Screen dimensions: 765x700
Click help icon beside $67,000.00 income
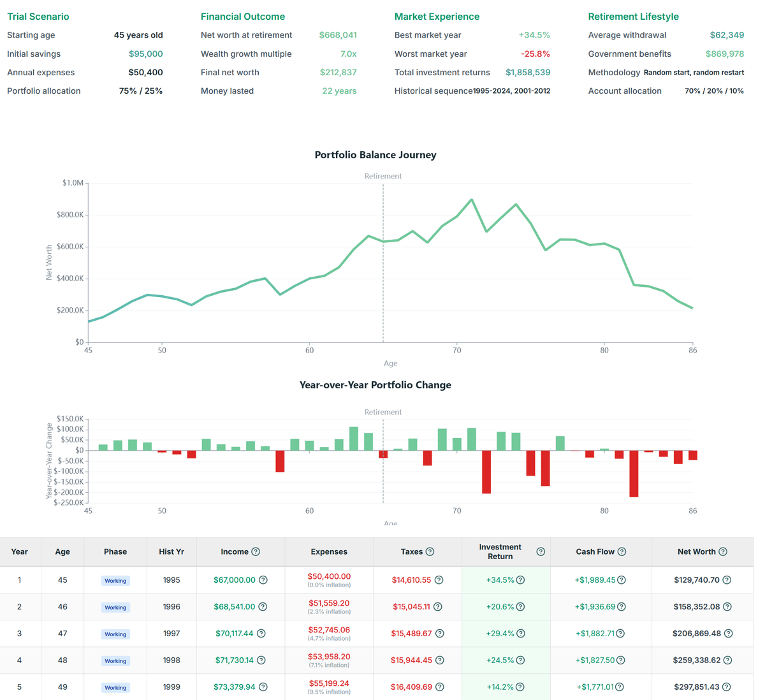click(263, 580)
